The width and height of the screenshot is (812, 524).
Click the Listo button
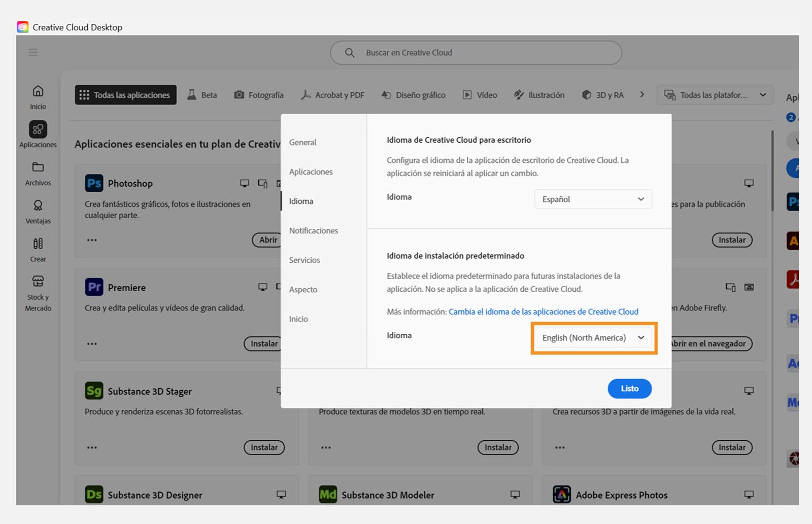point(629,389)
